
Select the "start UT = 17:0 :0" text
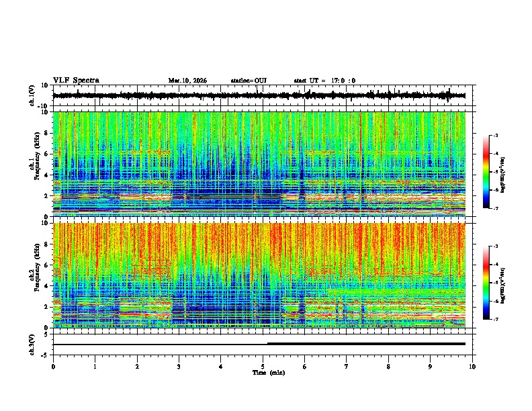[x=324, y=81]
